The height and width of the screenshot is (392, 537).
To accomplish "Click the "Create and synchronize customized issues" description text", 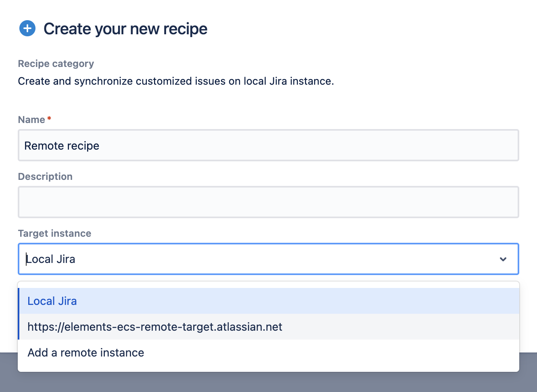I will [175, 81].
